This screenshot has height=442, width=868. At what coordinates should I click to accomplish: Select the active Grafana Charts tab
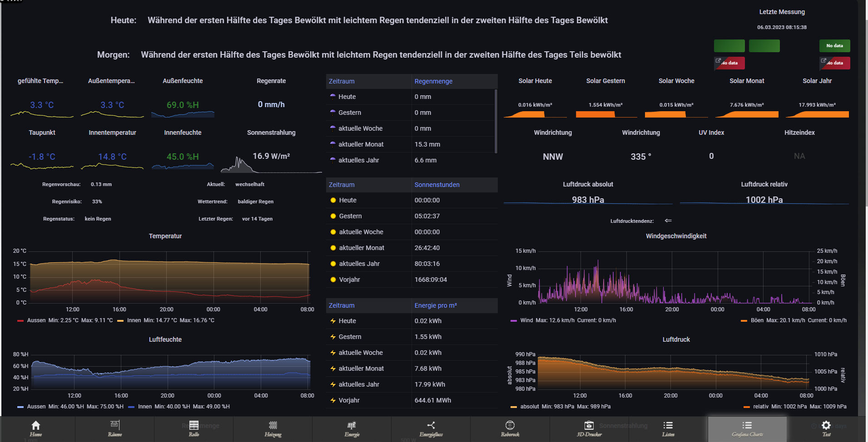tap(747, 429)
